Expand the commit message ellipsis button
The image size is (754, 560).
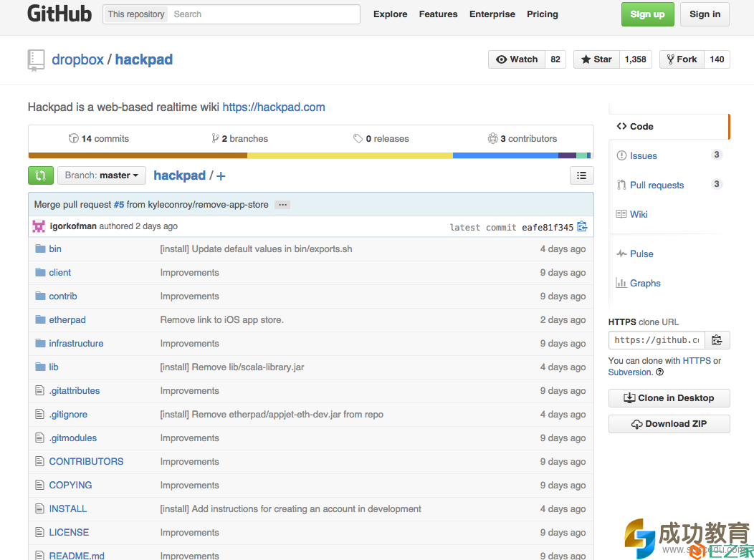pos(282,205)
